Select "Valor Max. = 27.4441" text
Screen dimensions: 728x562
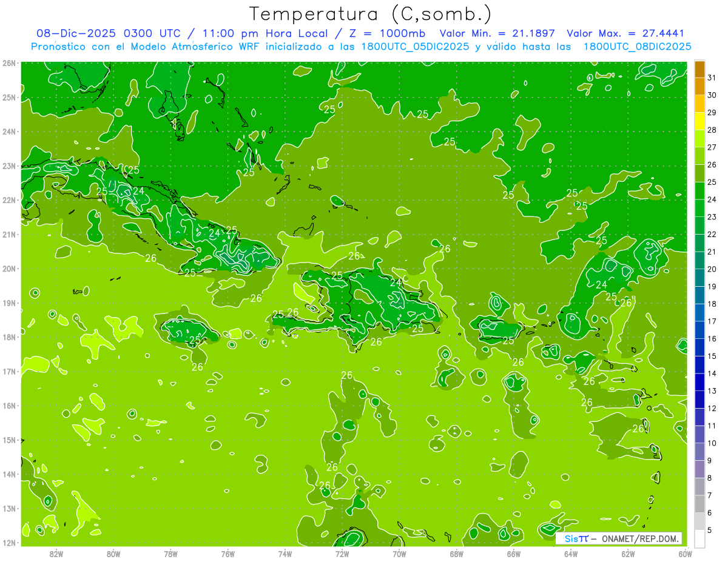625,33
